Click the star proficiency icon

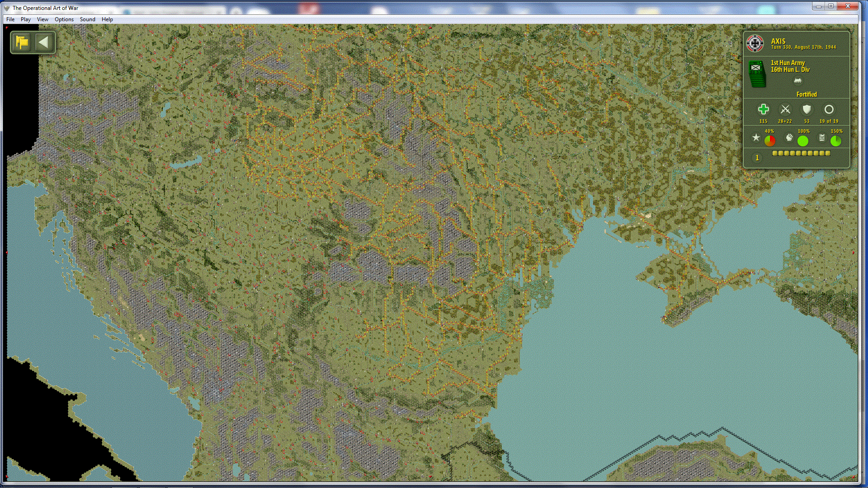coord(756,137)
